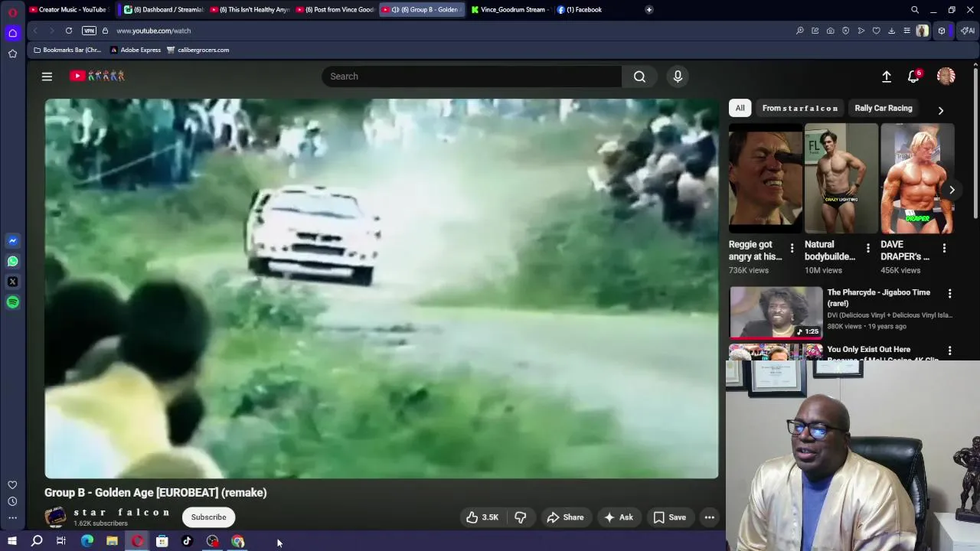This screenshot has width=980, height=551.
Task: Select From star falcon filter chip
Action: [800, 108]
